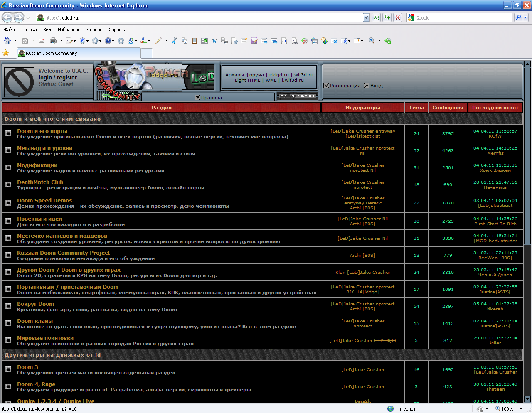The image size is (532, 413).
Task: Click the register link under Welcome to U.A.C.
Action: pyautogui.click(x=67, y=78)
